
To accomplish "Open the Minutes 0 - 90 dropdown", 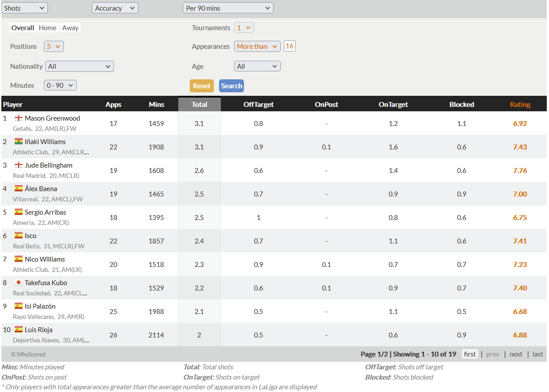I will [60, 85].
